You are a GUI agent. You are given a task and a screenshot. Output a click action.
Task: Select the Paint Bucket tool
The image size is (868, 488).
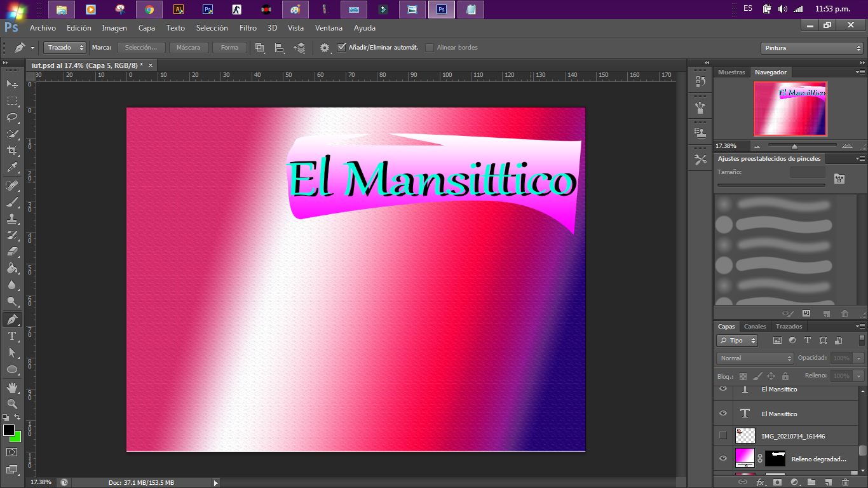click(12, 268)
